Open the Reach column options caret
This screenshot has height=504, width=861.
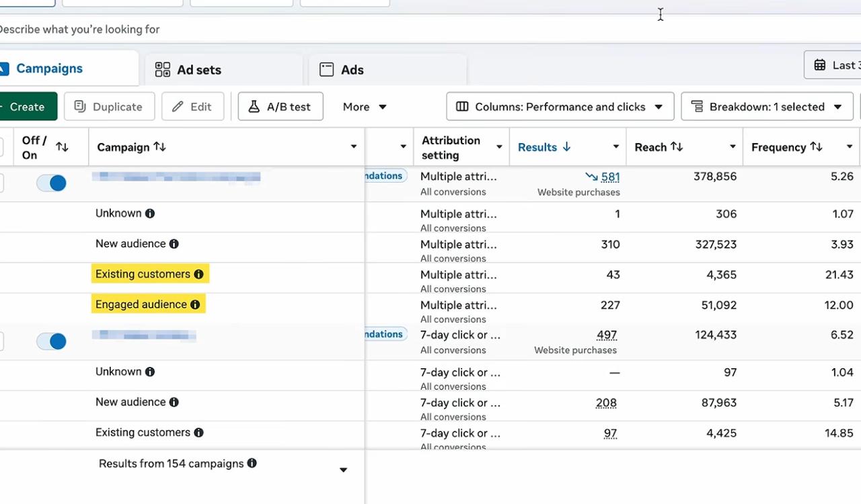pos(733,147)
